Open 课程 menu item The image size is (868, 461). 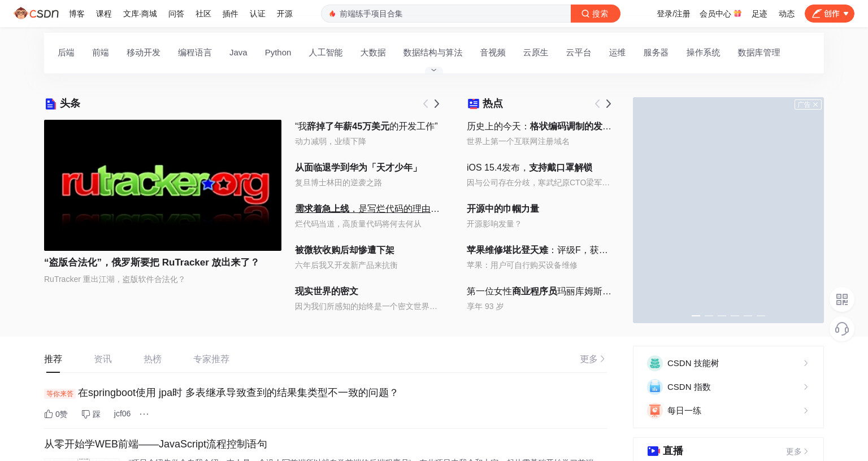pos(104,14)
